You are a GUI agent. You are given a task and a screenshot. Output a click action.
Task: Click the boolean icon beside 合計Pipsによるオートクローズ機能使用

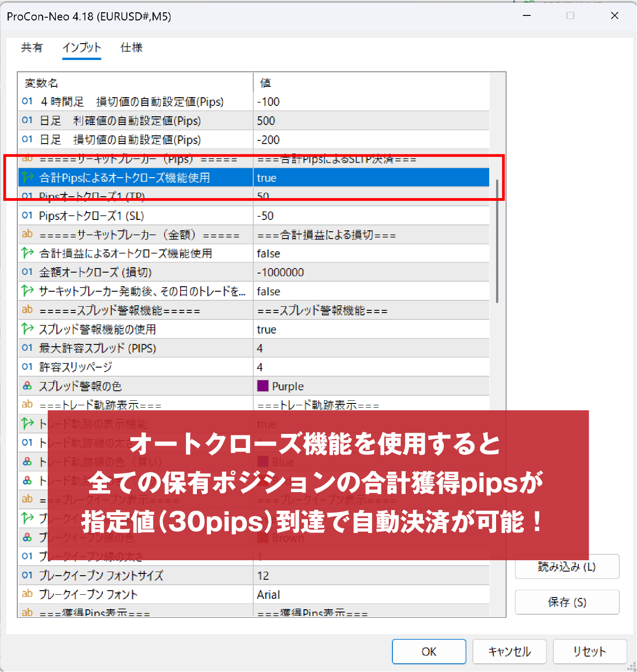tap(27, 177)
